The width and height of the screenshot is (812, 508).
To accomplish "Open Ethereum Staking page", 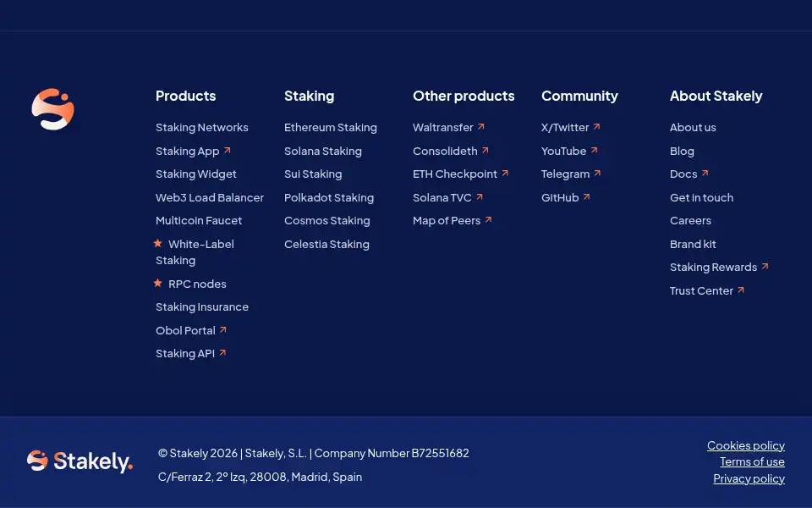I will 331,128.
